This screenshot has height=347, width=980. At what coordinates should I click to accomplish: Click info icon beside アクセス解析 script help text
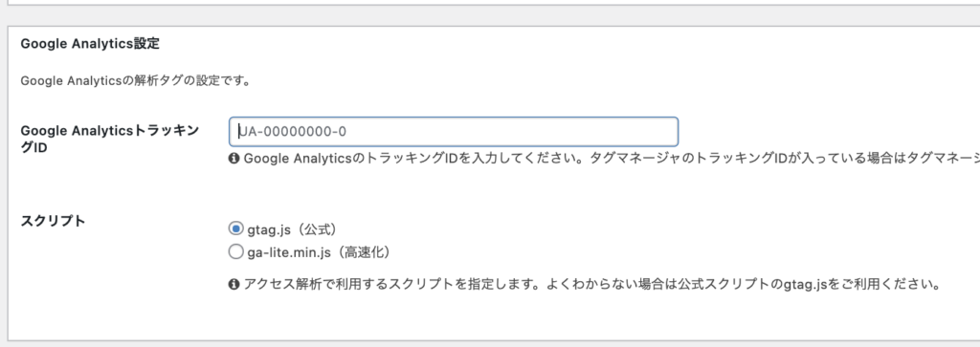click(x=234, y=285)
